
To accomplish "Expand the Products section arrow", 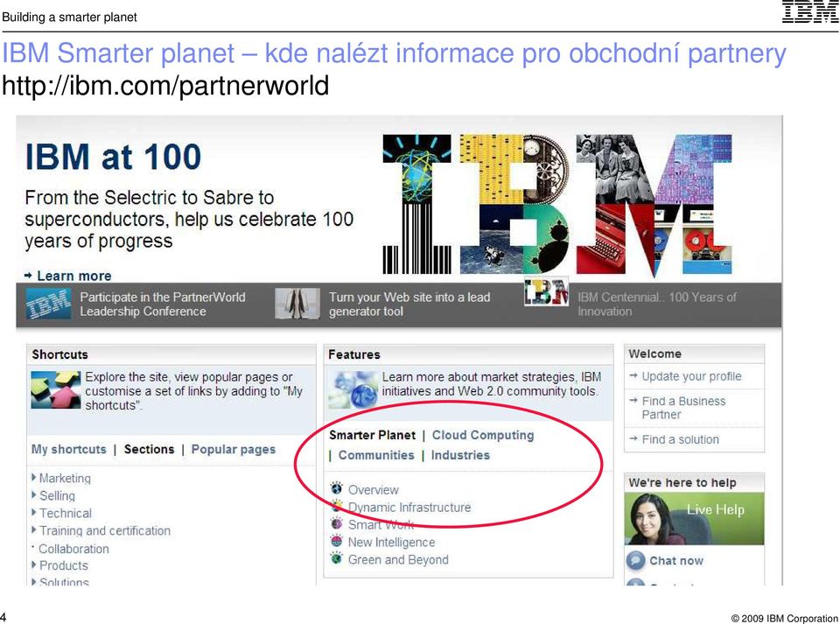I will pos(34,565).
